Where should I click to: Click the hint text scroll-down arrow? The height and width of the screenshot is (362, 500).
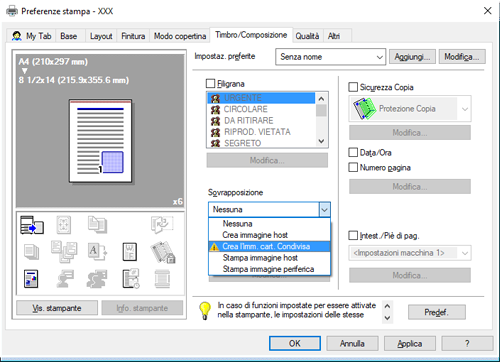(387, 318)
